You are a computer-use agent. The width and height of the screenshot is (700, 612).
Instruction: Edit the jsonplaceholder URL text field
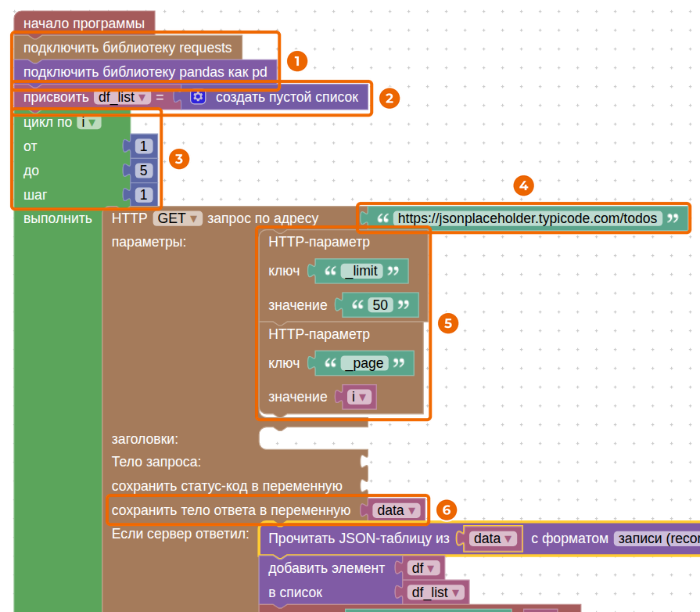527,218
